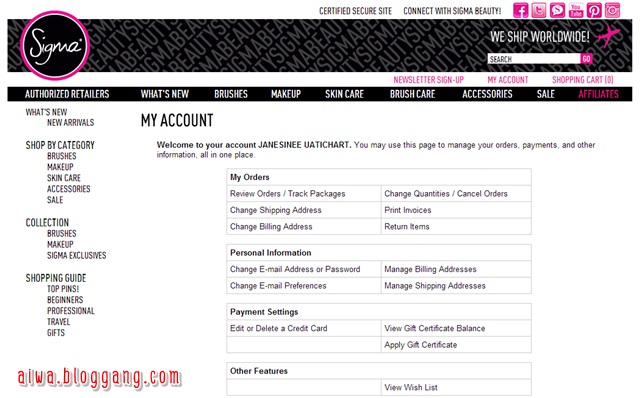Open SIGMA EXCLUSIVES in the sidebar
The height and width of the screenshot is (398, 640).
76,256
